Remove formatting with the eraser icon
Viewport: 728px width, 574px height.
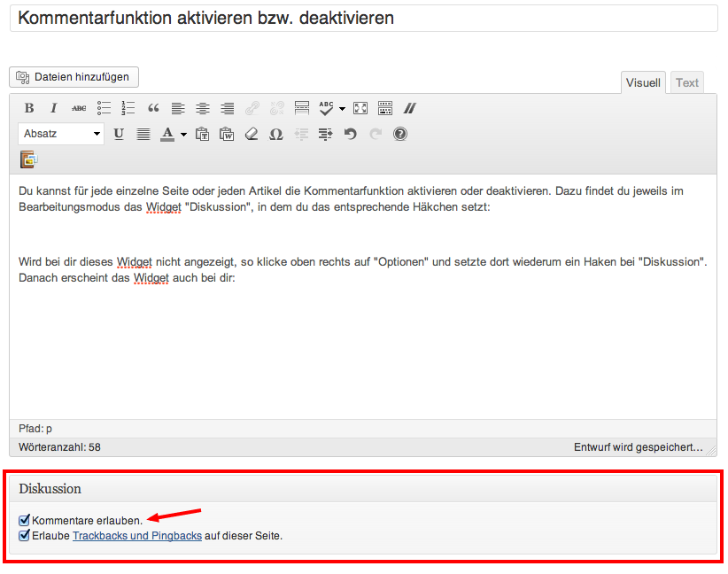click(251, 134)
